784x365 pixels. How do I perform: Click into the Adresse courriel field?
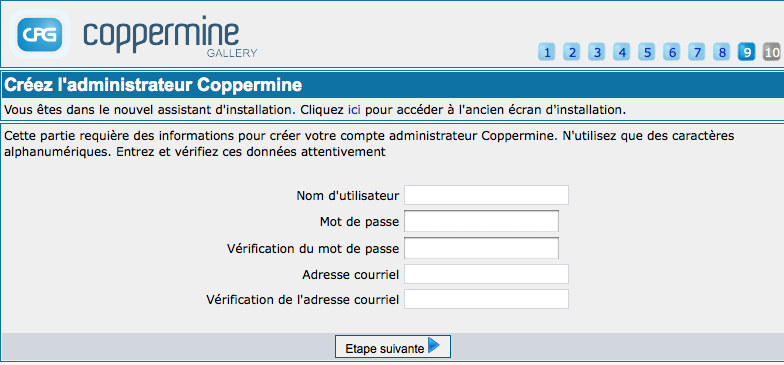486,274
